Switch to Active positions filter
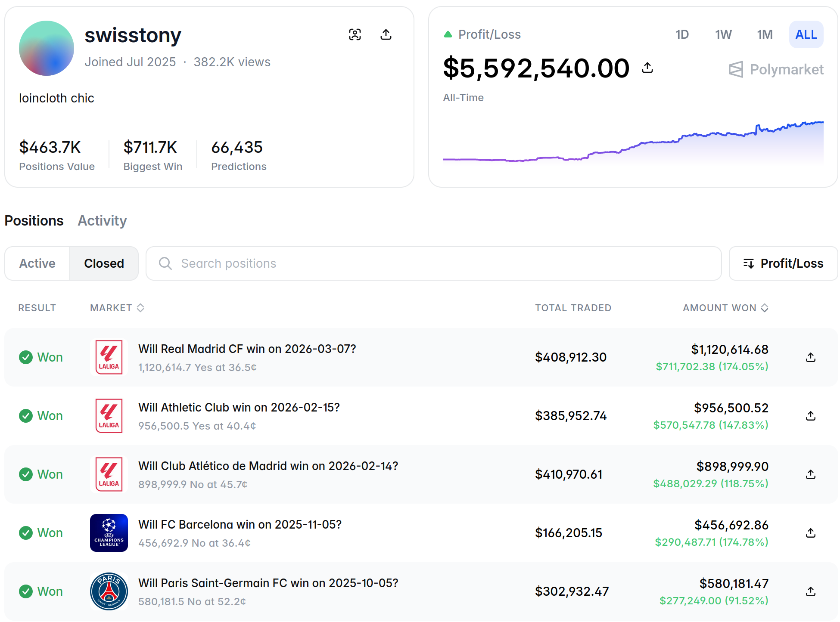 click(x=37, y=263)
